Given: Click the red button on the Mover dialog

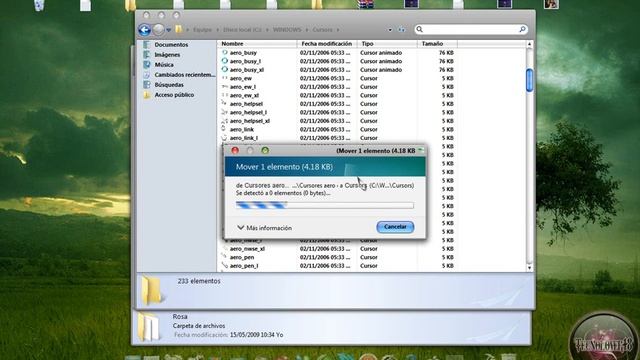Looking at the screenshot, I should (235, 151).
